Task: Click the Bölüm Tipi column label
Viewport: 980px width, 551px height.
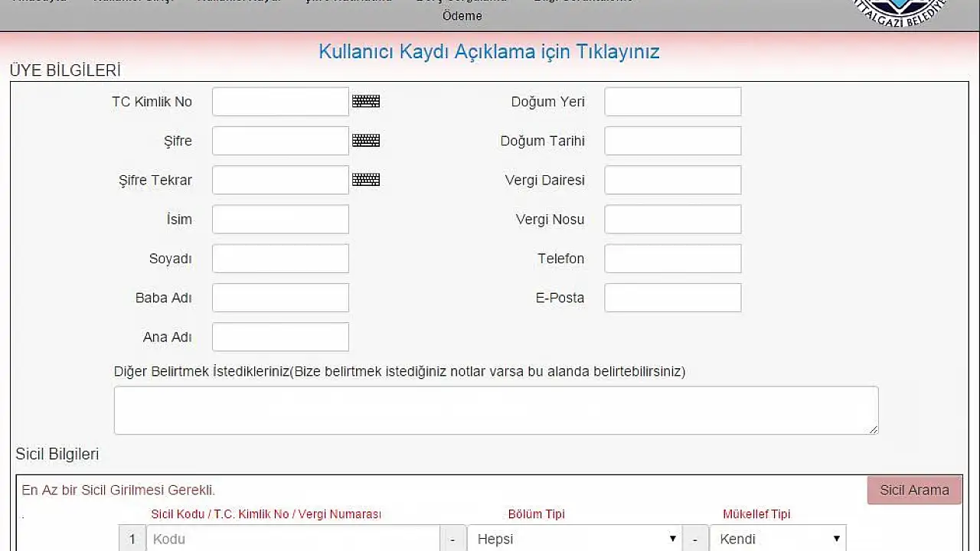Action: click(537, 514)
